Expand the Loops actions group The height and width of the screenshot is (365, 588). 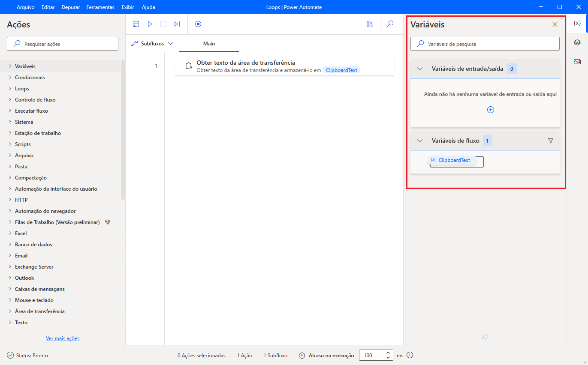[10, 89]
